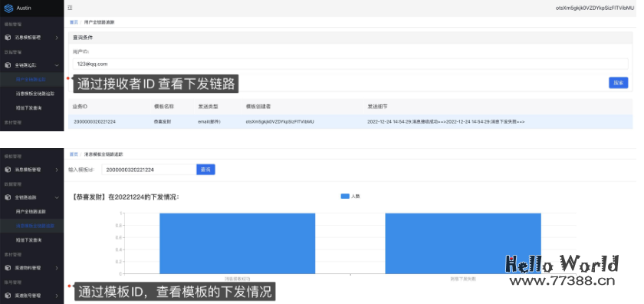Select the 恭喜发财 template name cell
This screenshot has width=644, height=304.
point(162,122)
